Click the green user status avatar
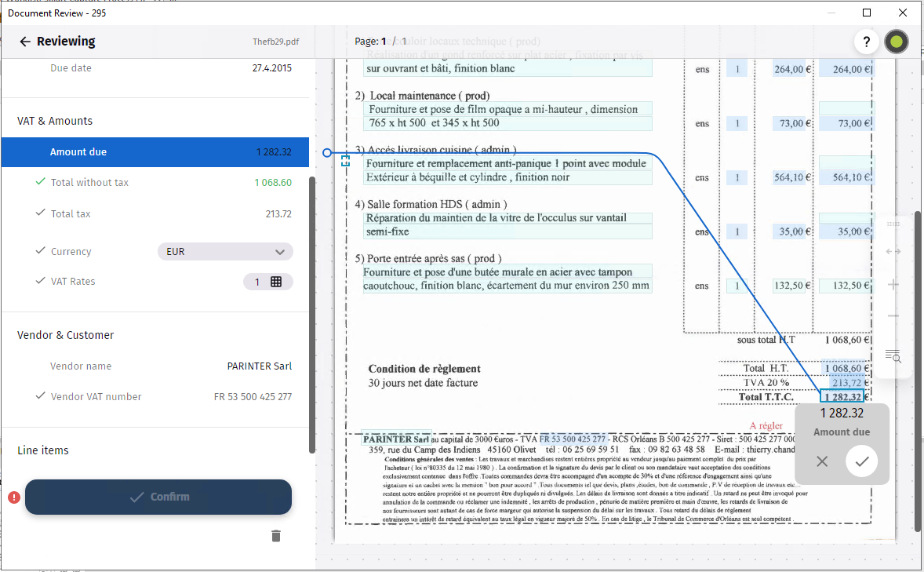Image resolution: width=924 pixels, height=572 pixels. [896, 42]
